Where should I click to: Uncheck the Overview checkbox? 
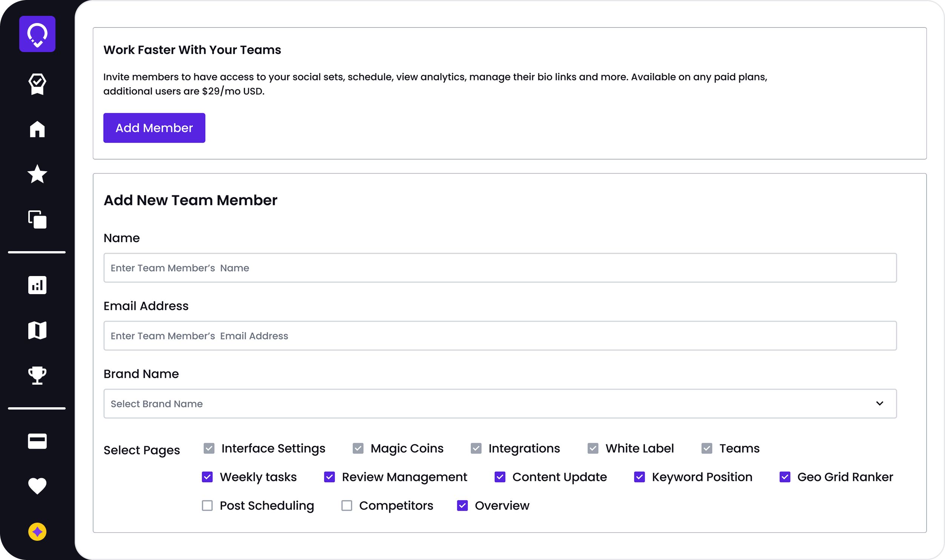click(462, 505)
